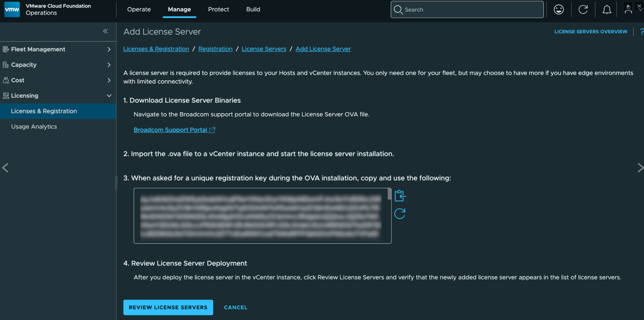Click Licensing label in sidebar

coord(25,96)
